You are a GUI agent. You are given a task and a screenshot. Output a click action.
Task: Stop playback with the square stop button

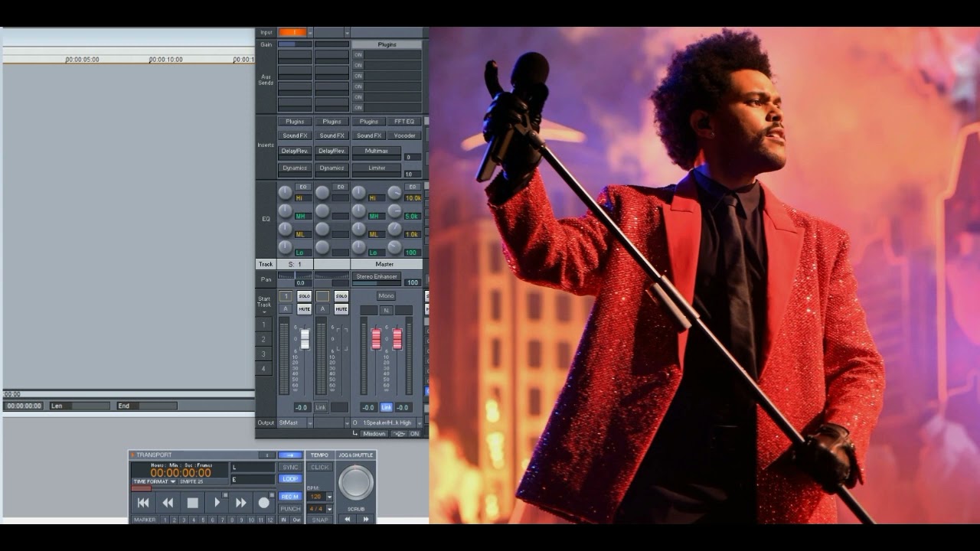(x=193, y=503)
